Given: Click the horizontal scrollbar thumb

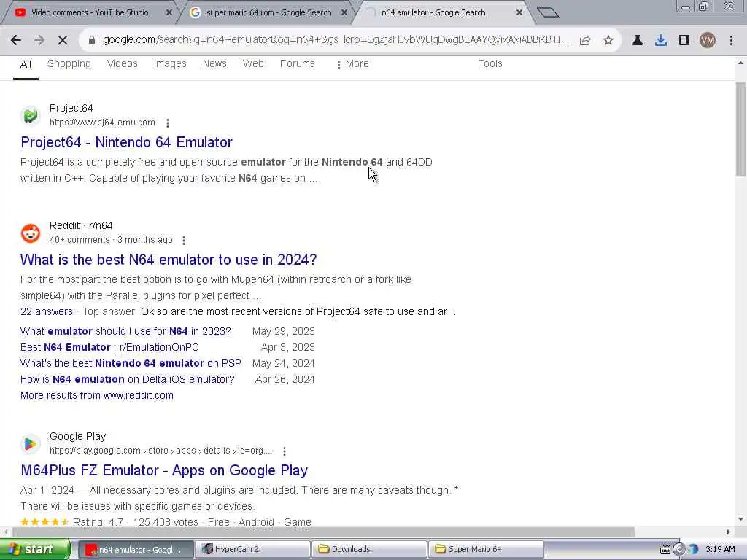Looking at the screenshot, I should pyautogui.click(x=323, y=532).
